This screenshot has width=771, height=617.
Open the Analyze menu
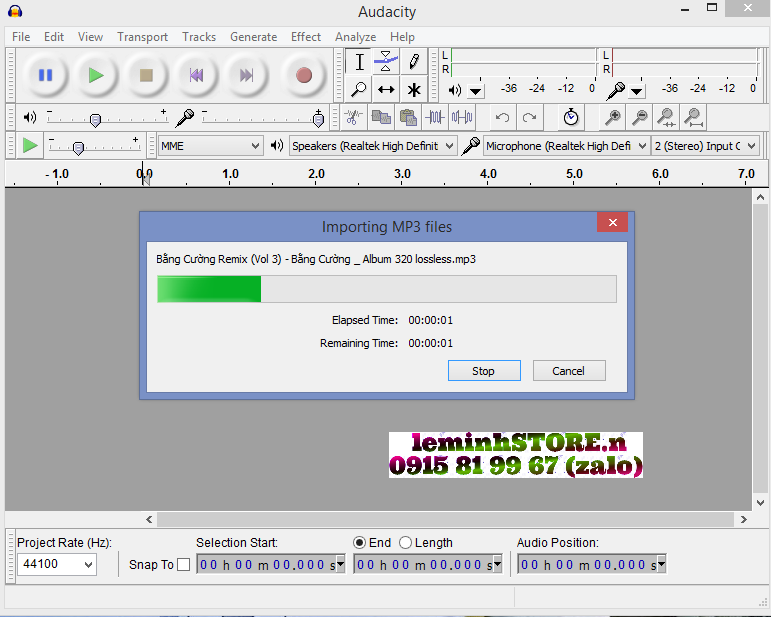click(356, 37)
